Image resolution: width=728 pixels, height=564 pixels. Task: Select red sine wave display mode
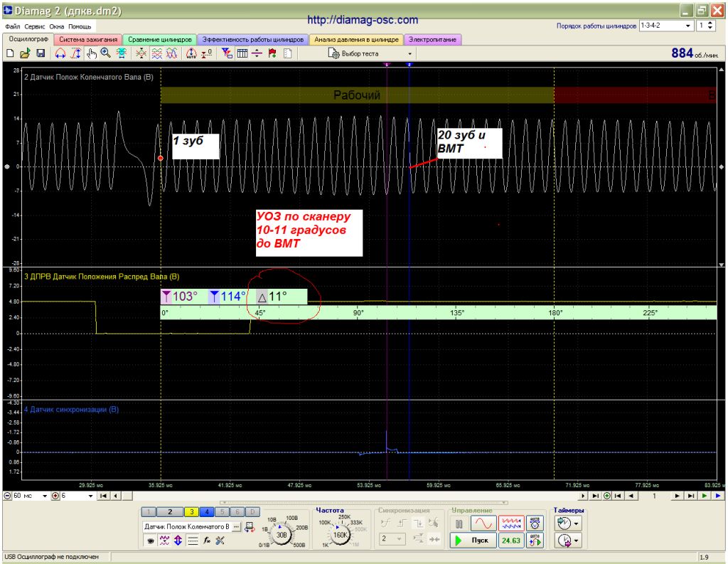(483, 523)
